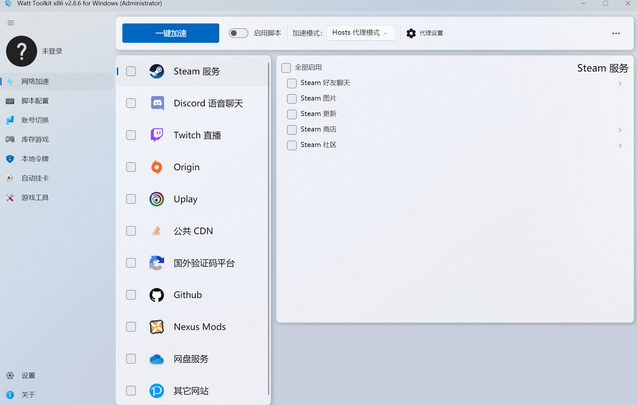Open 脚本配置 in the sidebar
Image resolution: width=637 pixels, height=405 pixels.
pyautogui.click(x=57, y=101)
